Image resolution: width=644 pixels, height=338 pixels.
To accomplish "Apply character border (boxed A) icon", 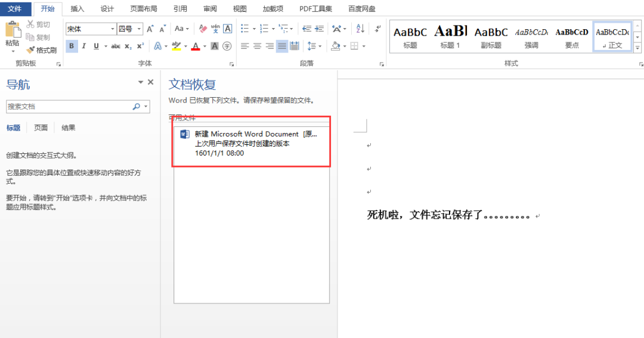I will [228, 29].
